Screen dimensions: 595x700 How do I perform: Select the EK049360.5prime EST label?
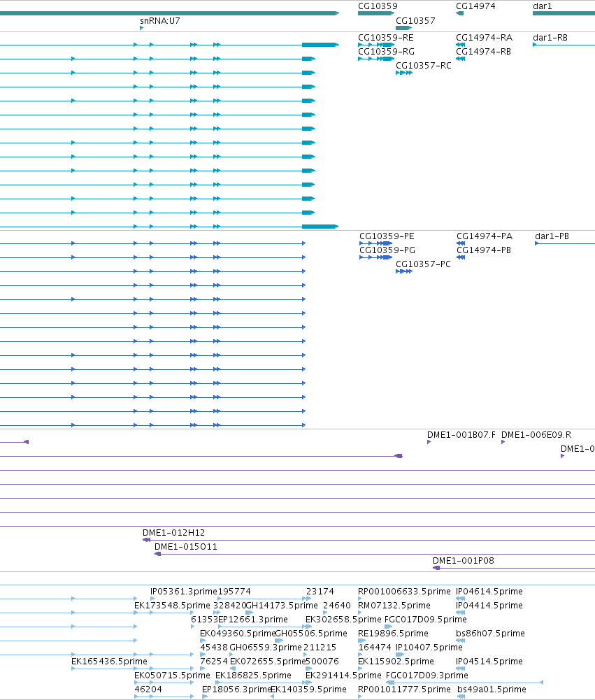tap(238, 634)
